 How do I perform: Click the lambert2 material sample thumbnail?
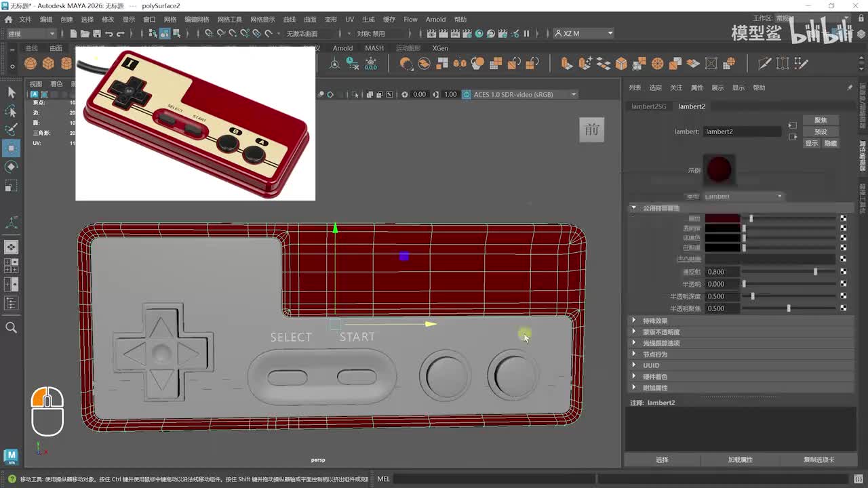pos(719,169)
